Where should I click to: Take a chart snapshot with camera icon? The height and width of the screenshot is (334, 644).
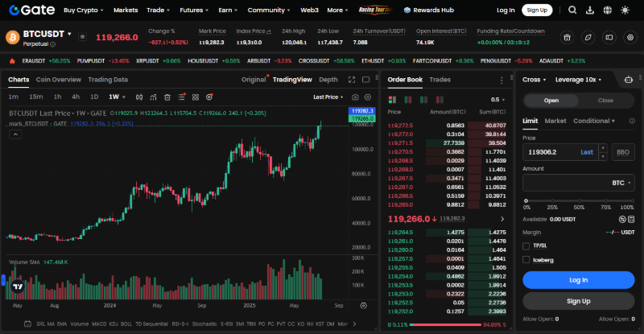355,97
